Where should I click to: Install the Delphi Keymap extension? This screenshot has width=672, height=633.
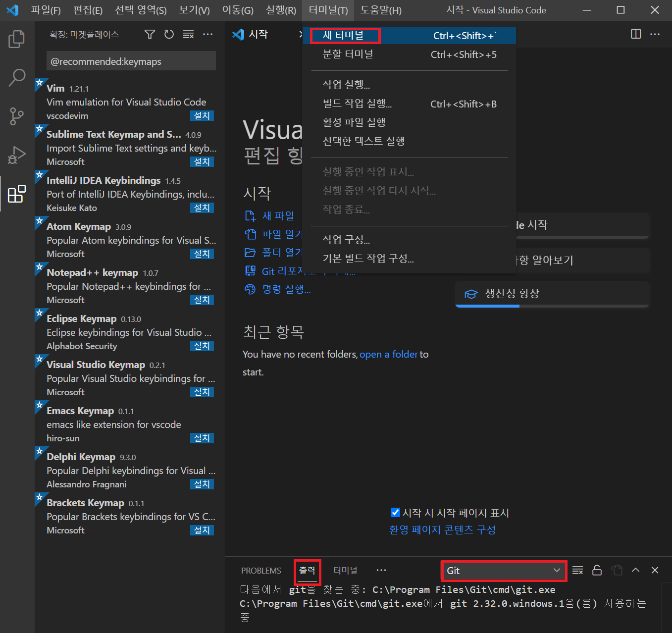[x=202, y=484]
